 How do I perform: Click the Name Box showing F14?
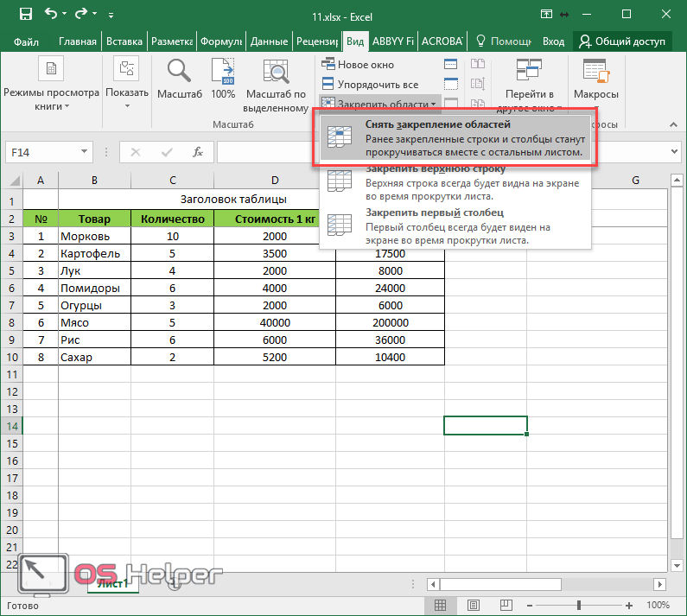point(41,152)
